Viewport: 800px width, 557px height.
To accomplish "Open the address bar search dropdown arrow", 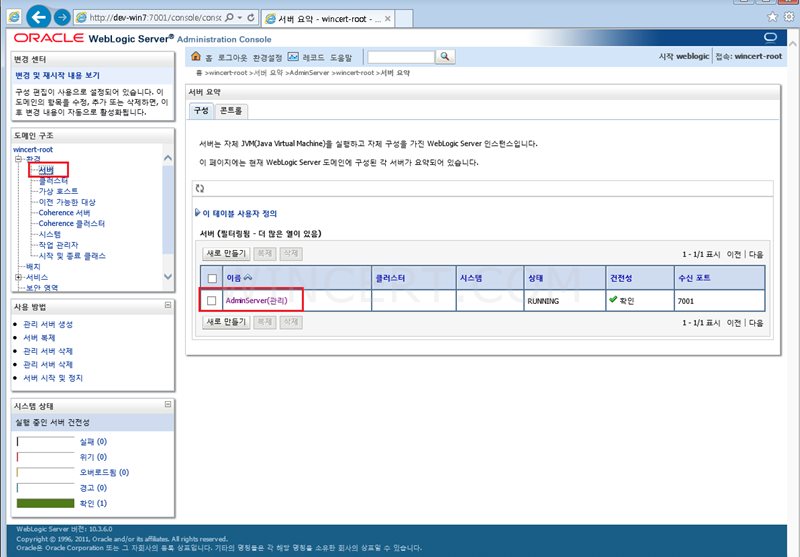I will pos(240,18).
